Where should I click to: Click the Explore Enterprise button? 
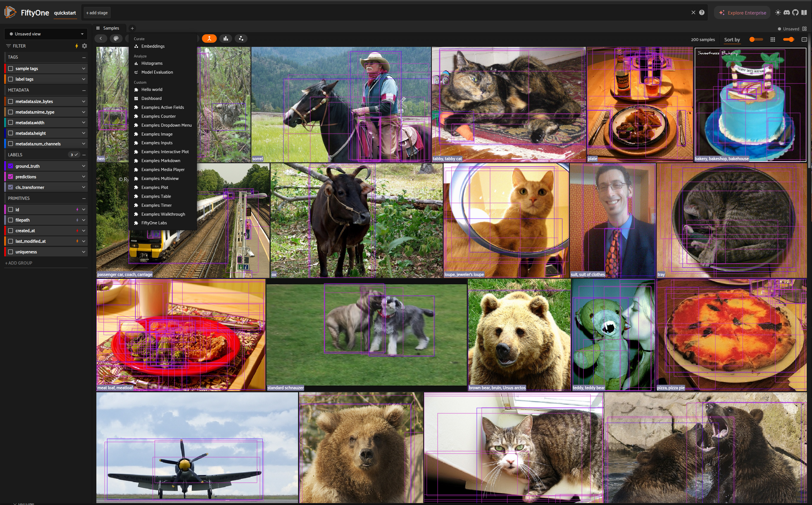(x=742, y=13)
